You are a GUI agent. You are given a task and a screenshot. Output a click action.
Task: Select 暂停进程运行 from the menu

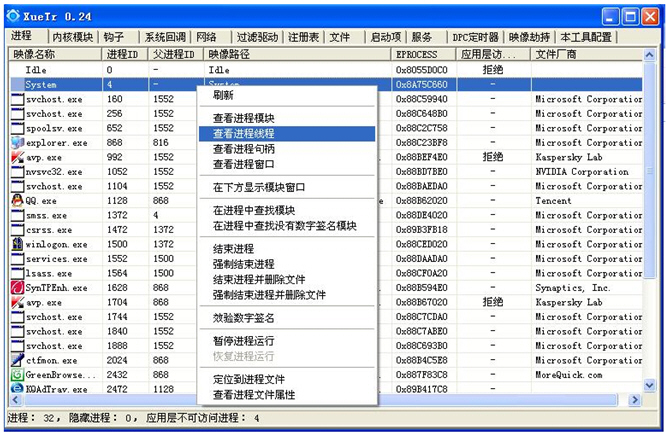click(243, 341)
